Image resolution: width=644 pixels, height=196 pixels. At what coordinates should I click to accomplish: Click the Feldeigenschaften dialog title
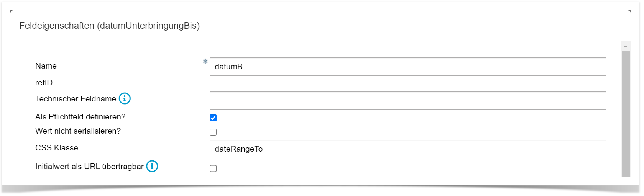coord(109,26)
